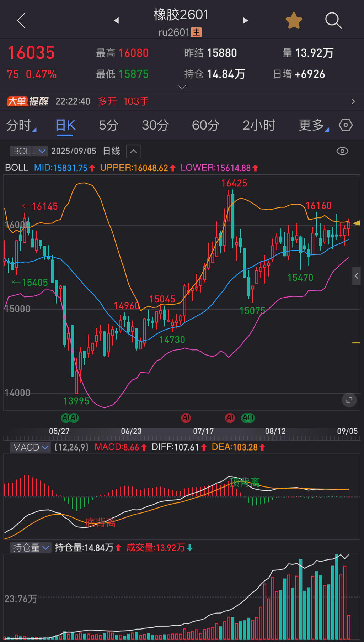Open big order alert list arrow
Viewport: 364px width, 642px height.
[x=353, y=101]
